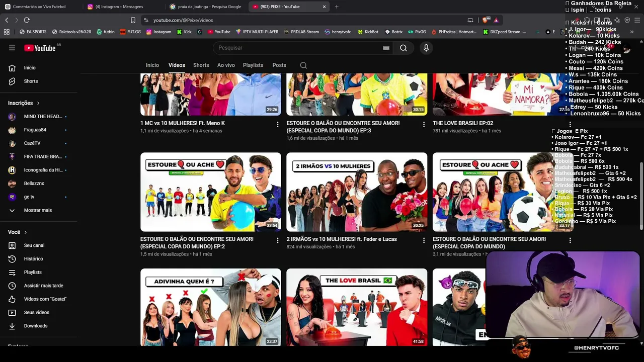Reload the page
The width and height of the screenshot is (644, 362).
pos(27,20)
